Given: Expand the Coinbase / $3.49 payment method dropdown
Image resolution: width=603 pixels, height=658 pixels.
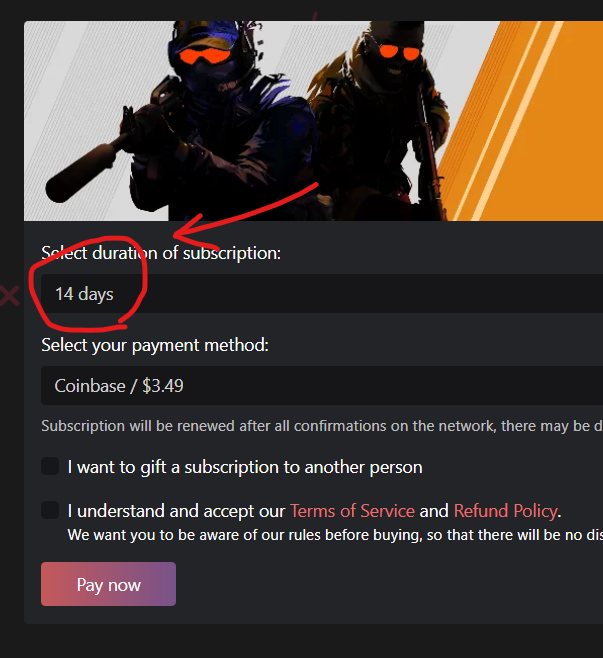Looking at the screenshot, I should click(x=322, y=385).
